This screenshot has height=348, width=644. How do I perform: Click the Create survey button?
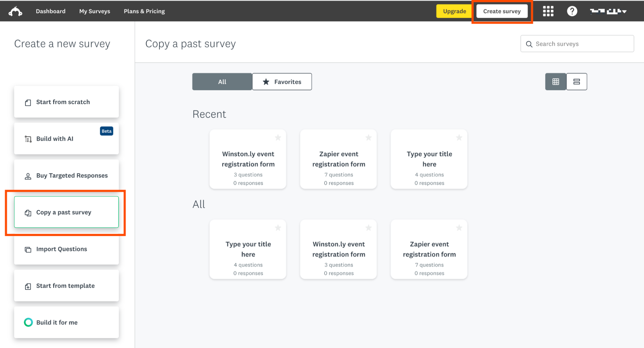click(x=502, y=11)
